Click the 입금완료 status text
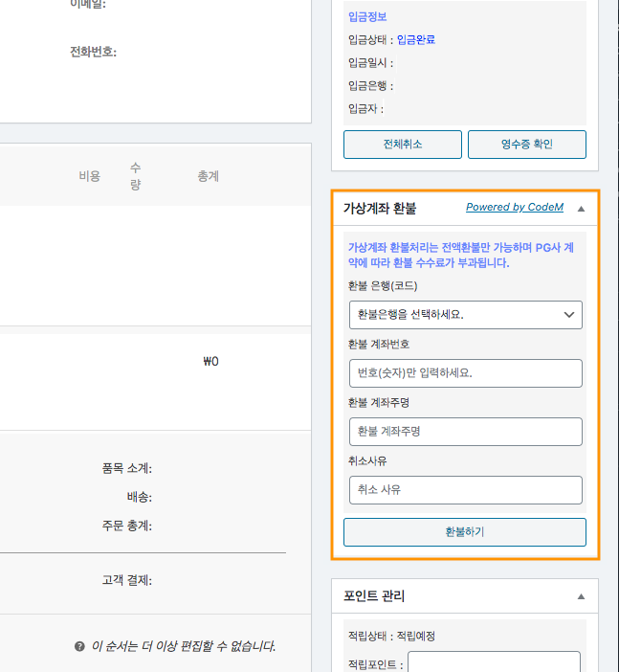The height and width of the screenshot is (672, 619). coord(416,40)
